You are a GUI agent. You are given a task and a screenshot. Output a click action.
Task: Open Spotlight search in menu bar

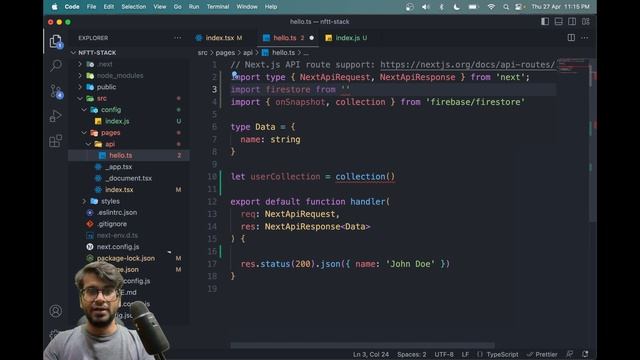pyautogui.click(x=506, y=7)
